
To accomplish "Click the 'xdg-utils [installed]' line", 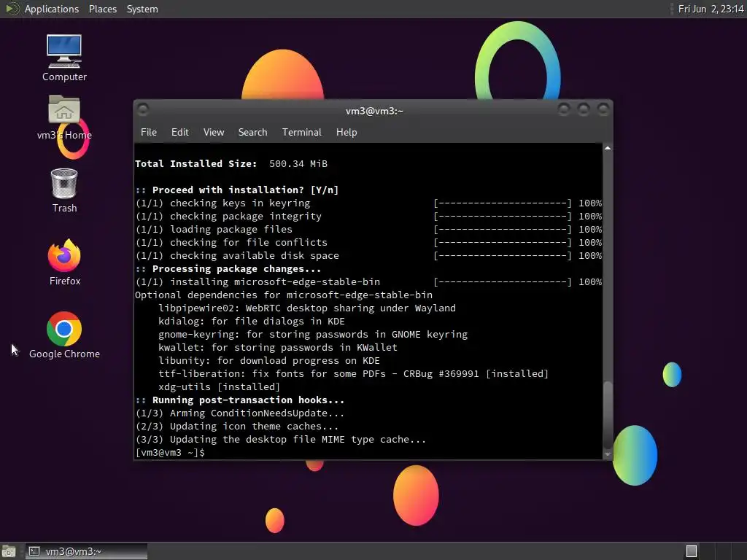I will (x=219, y=386).
